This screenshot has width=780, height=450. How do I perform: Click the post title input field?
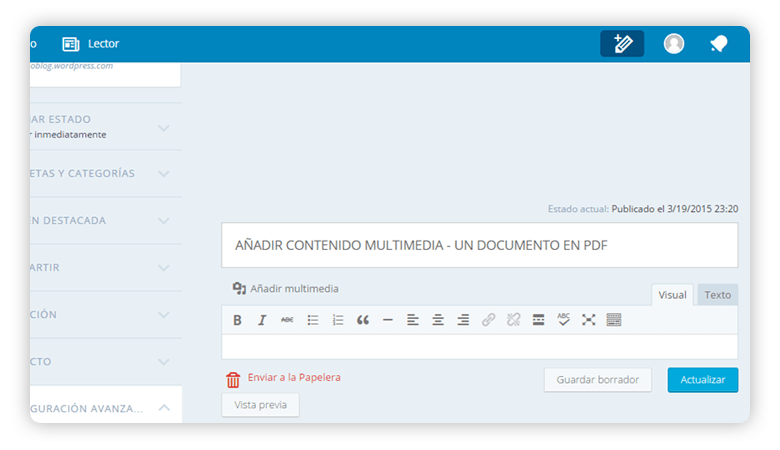pyautogui.click(x=480, y=245)
